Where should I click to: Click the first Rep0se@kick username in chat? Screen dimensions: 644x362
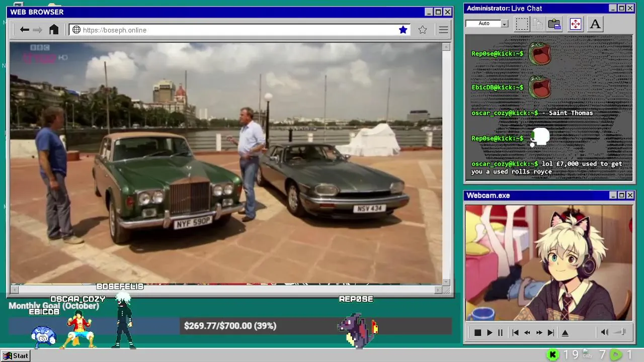pos(497,54)
